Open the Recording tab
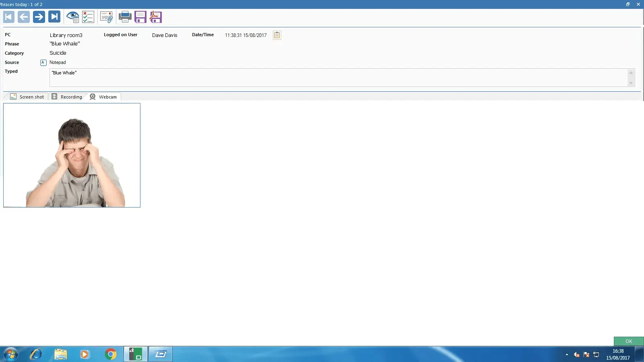 pyautogui.click(x=67, y=97)
